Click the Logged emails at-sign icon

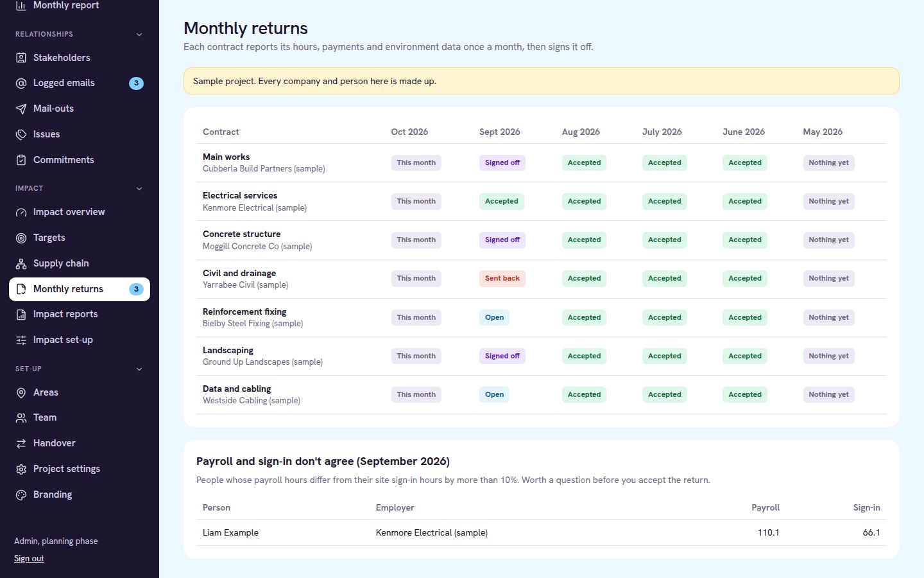pyautogui.click(x=21, y=83)
